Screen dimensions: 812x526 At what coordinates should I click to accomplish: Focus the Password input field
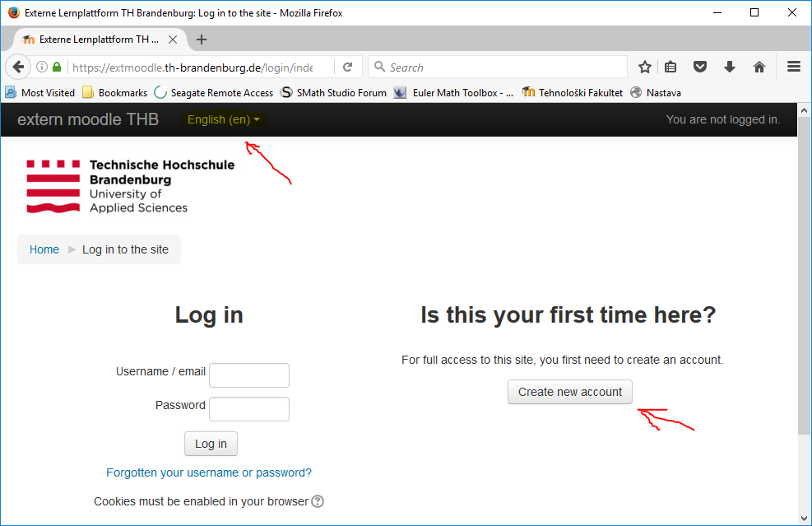pyautogui.click(x=249, y=409)
